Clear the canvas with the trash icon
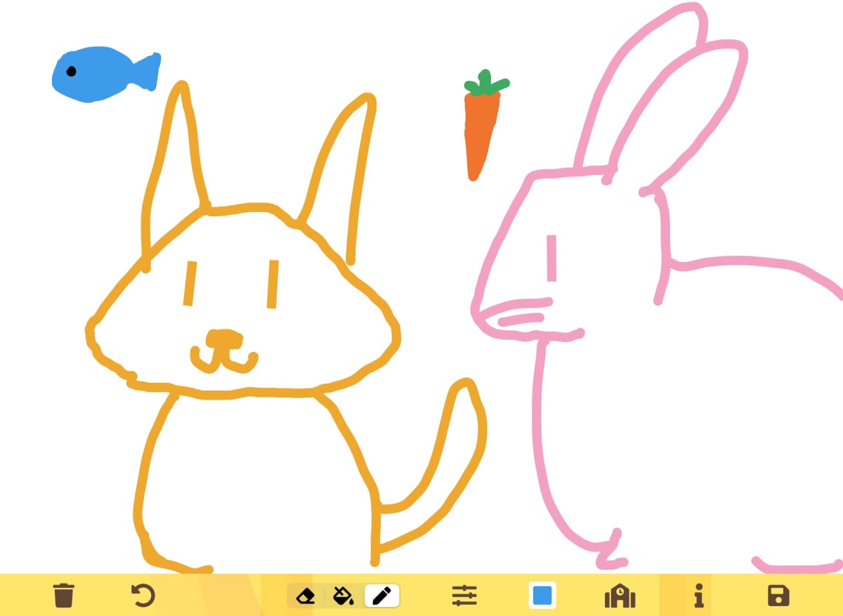The image size is (843, 616). (x=65, y=596)
